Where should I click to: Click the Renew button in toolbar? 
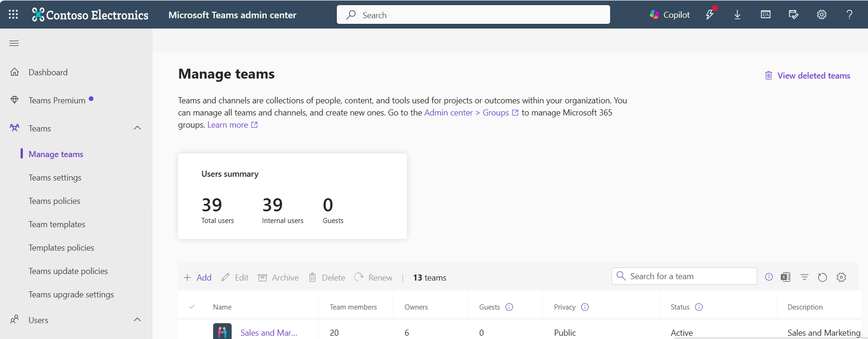(373, 277)
